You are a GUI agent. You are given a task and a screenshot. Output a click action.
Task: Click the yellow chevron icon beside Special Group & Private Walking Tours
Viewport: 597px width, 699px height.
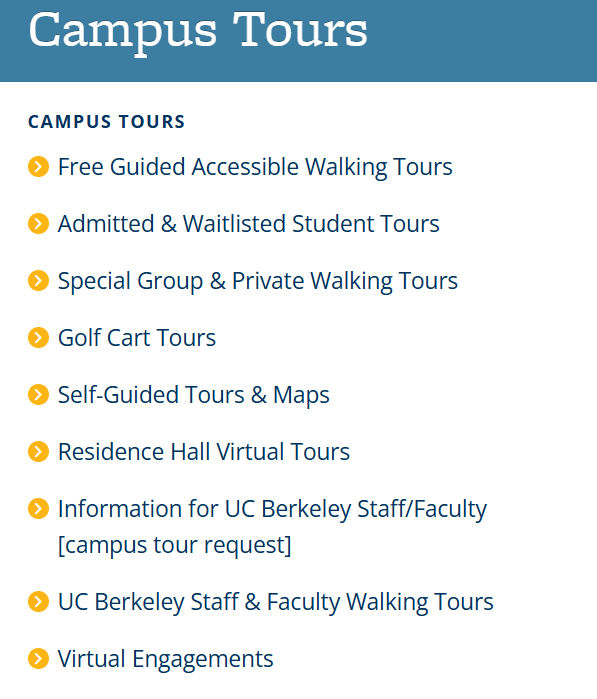[x=38, y=281]
